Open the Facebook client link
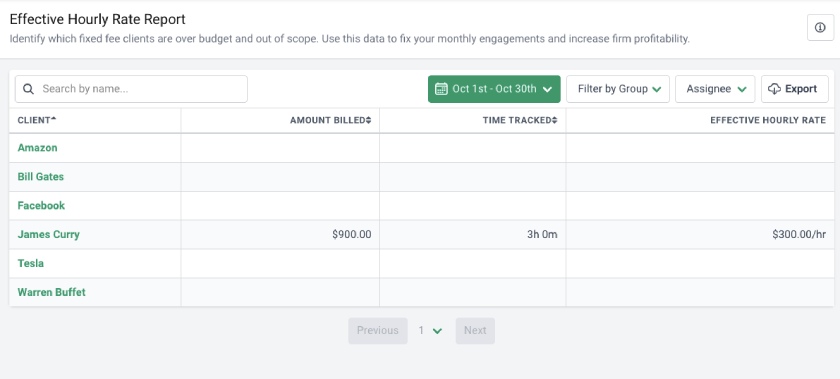 [x=41, y=205]
